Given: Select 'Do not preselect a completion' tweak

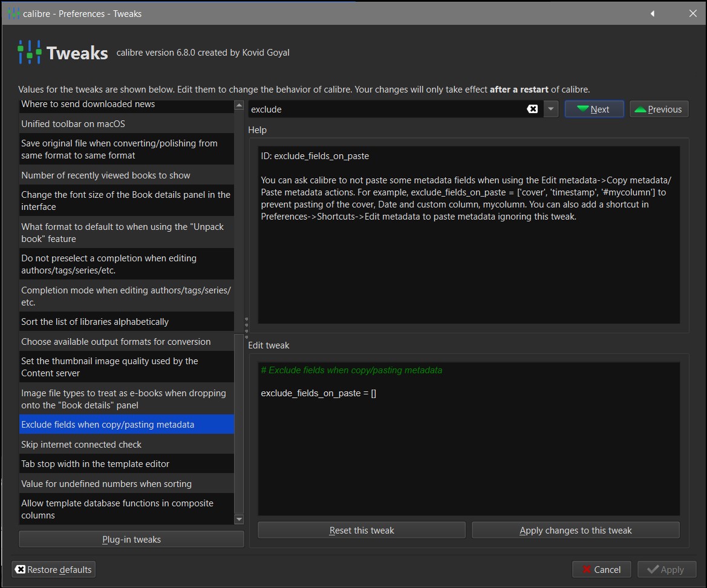Looking at the screenshot, I should 126,264.
